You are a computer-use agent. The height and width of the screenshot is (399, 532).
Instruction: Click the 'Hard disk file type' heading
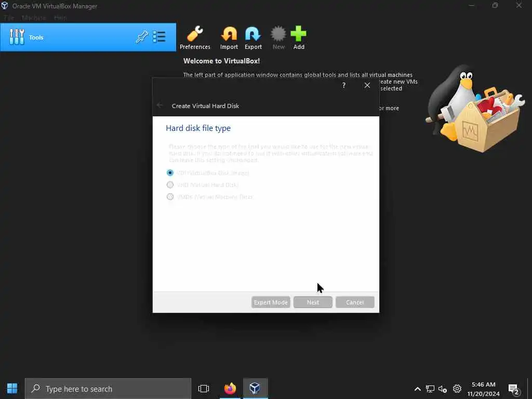point(198,128)
